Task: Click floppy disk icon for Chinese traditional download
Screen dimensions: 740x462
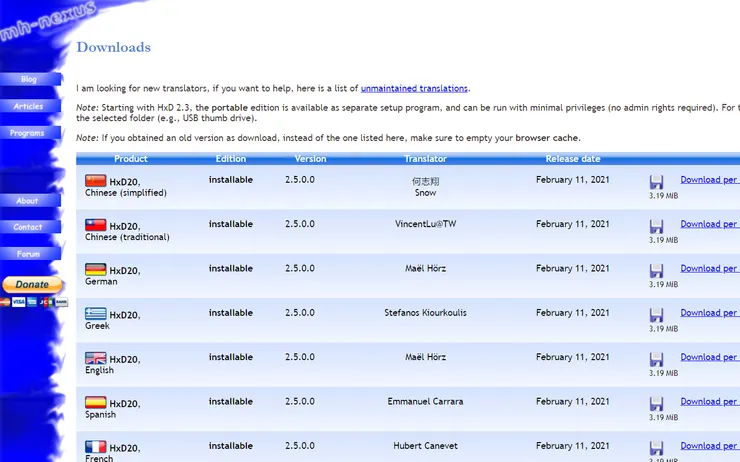Action: 656,227
